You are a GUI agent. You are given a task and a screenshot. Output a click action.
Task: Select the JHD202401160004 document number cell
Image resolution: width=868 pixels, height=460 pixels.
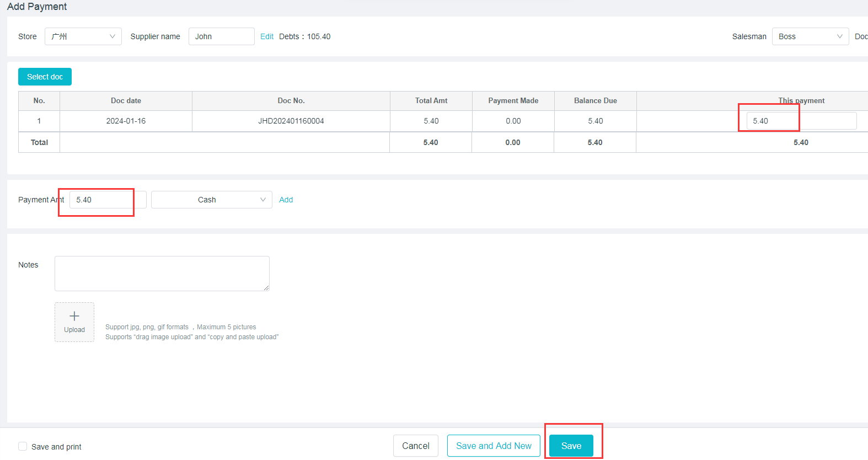point(291,121)
